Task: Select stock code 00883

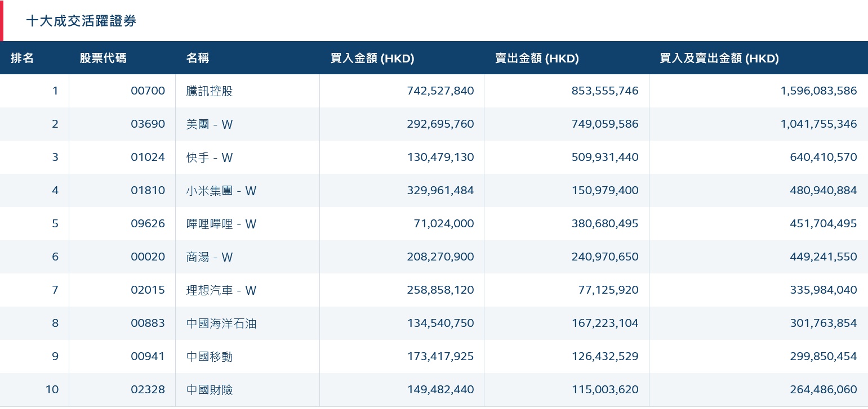Action: [x=148, y=323]
